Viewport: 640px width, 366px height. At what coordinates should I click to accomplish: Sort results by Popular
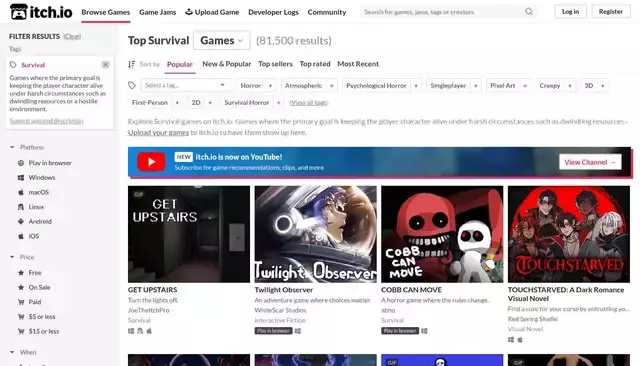[x=180, y=64]
